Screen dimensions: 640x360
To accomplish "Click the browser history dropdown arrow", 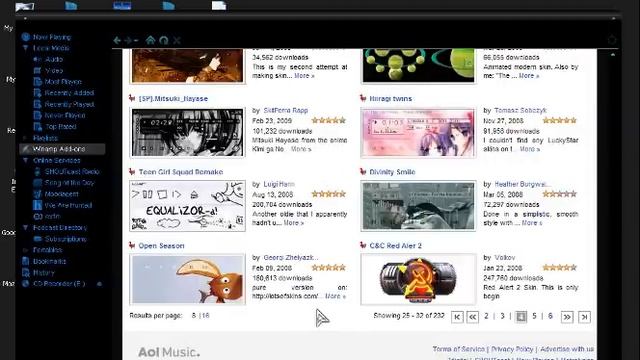I will pyautogui.click(x=136, y=40).
